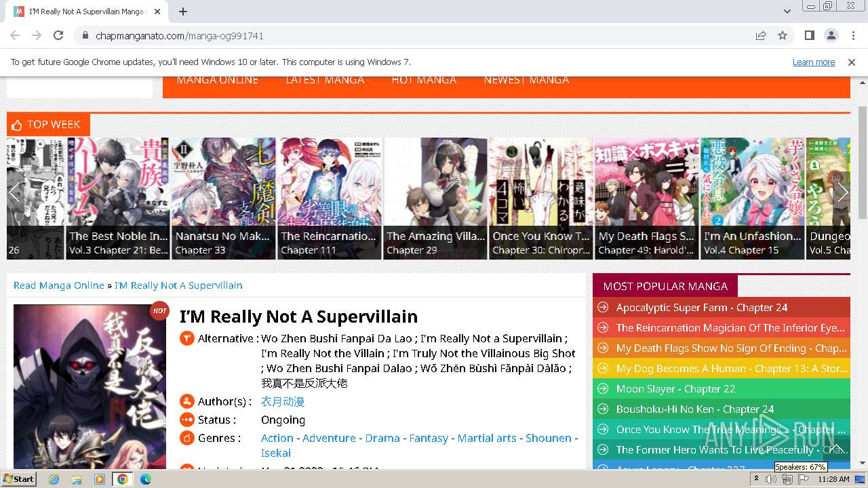Open Moon Slayer - Chapter 22

(x=675, y=388)
